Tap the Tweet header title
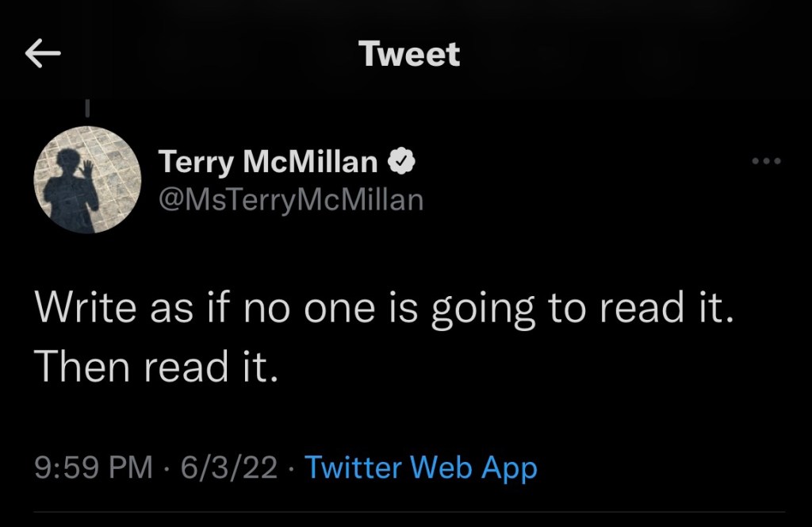 click(408, 54)
